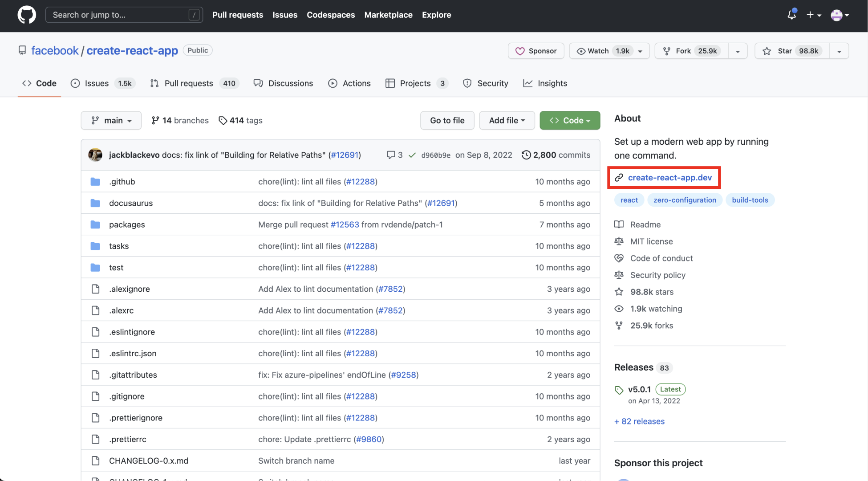Image resolution: width=868 pixels, height=481 pixels.
Task: Open the test folder icon
Action: (x=95, y=267)
